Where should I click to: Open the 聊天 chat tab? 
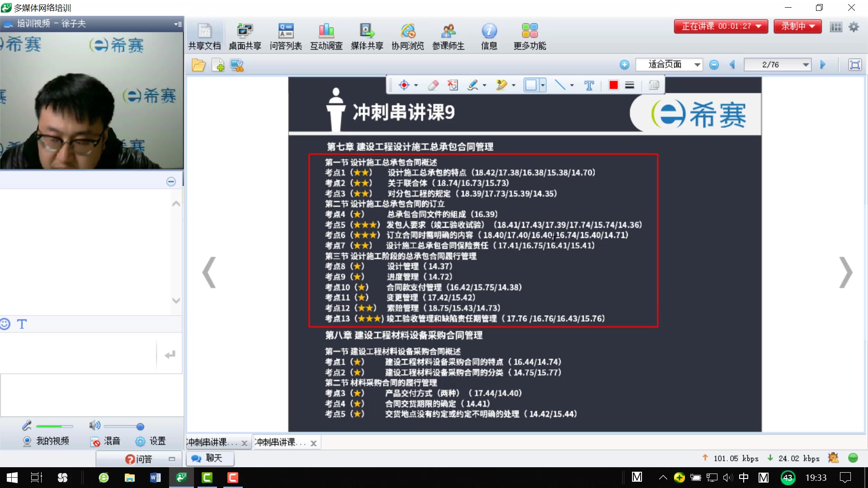[x=209, y=458]
